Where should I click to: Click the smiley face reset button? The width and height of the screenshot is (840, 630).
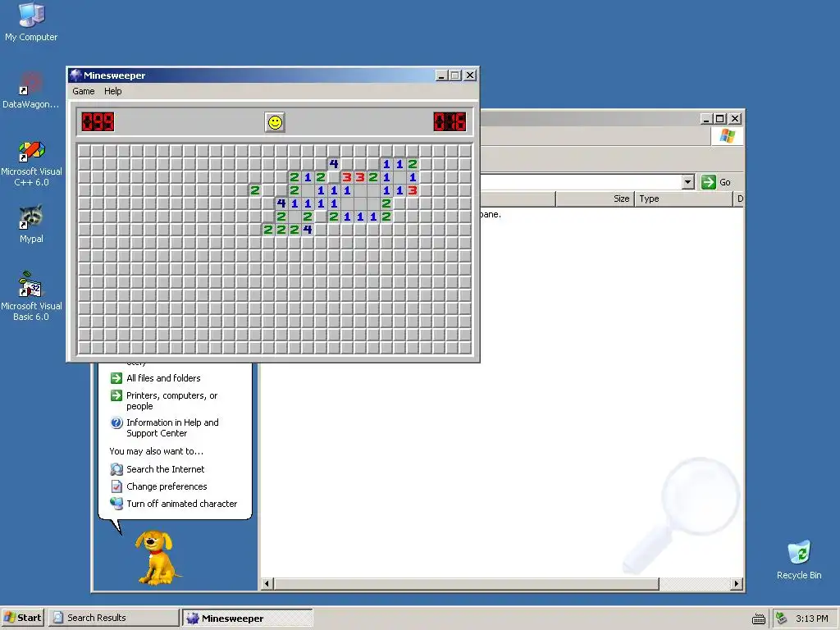coord(275,123)
